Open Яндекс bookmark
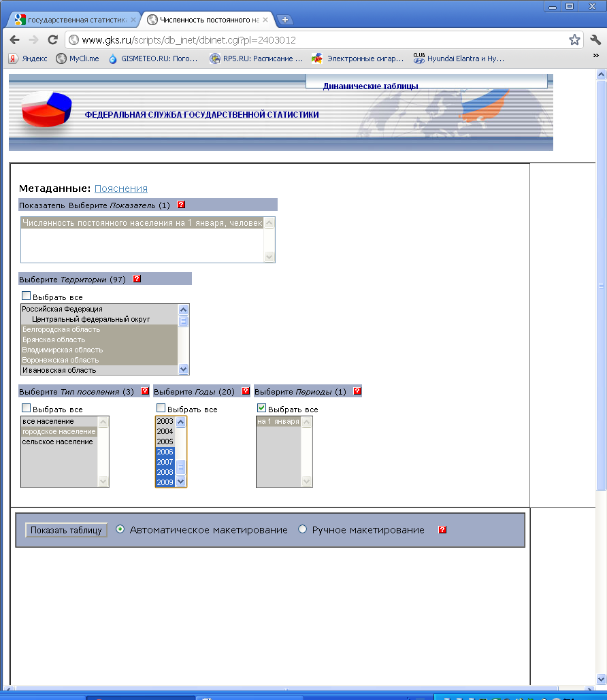The height and width of the screenshot is (700, 607). coord(28,59)
